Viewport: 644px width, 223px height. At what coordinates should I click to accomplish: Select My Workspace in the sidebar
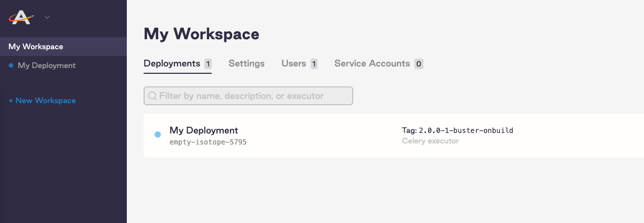[x=36, y=47]
